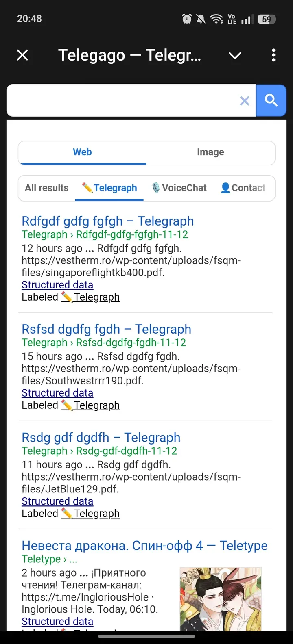This screenshot has height=644, width=293.
Task: Open the three-dot overflow menu
Action: coord(273,55)
